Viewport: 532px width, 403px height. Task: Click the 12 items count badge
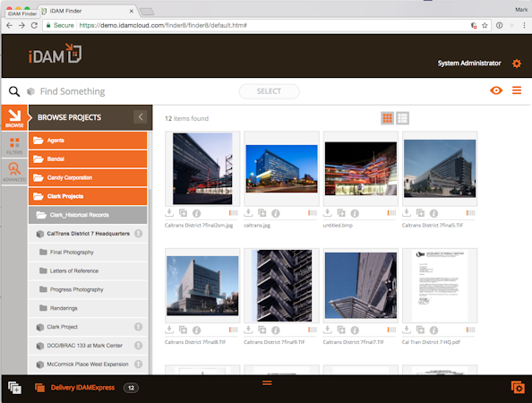click(x=131, y=388)
